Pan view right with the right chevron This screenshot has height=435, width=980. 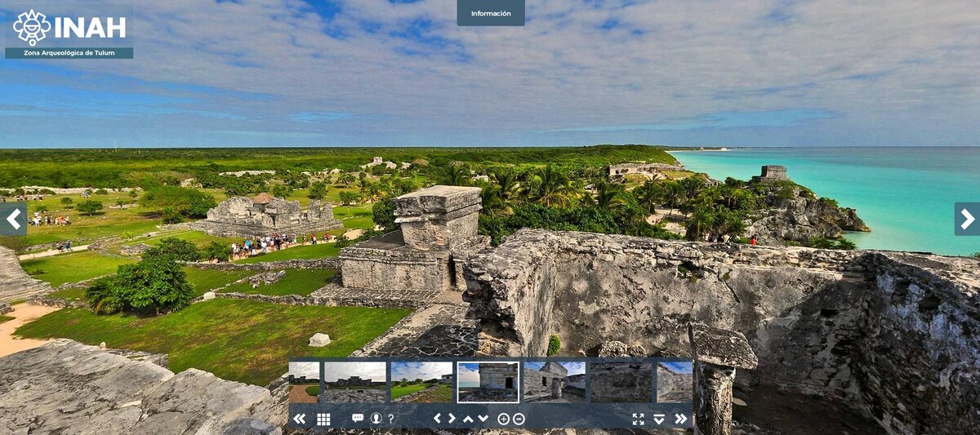(452, 419)
